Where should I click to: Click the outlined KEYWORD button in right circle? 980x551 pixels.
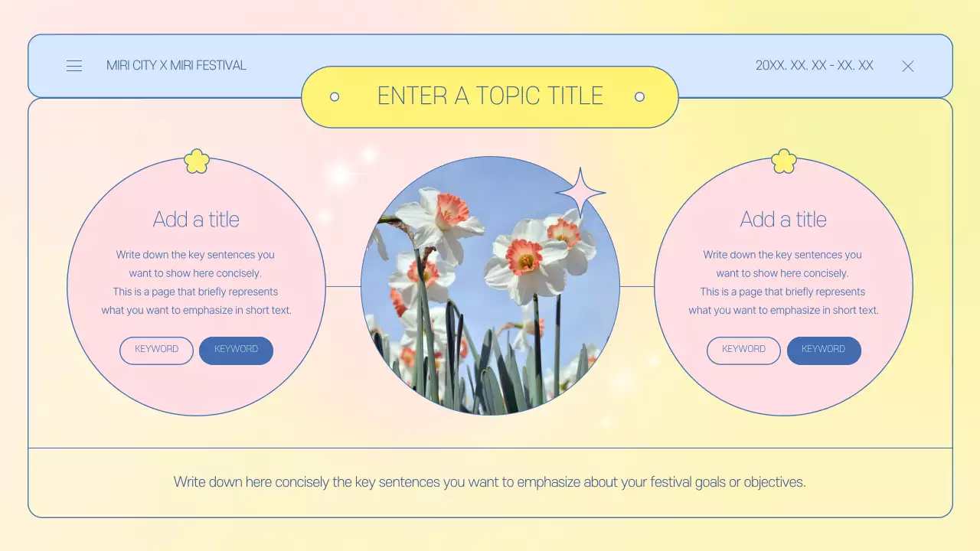(x=743, y=350)
